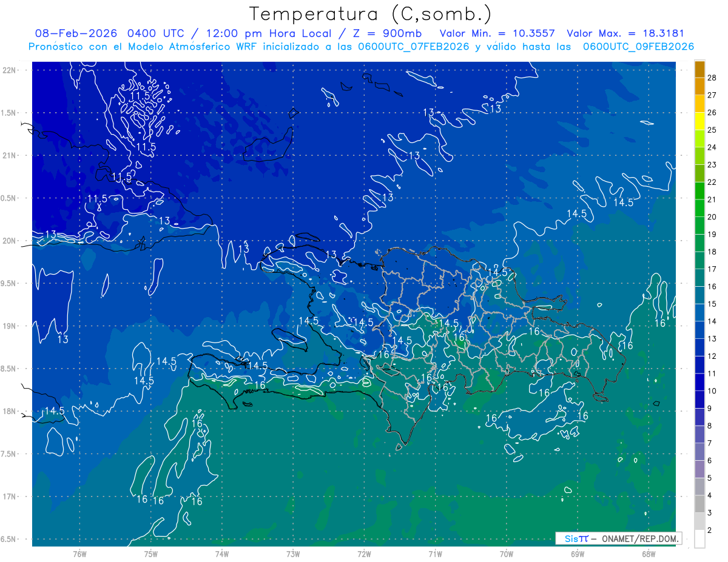Select initialization time '0600UTC_07FEB2026'
The image size is (728, 562).
coord(414,47)
